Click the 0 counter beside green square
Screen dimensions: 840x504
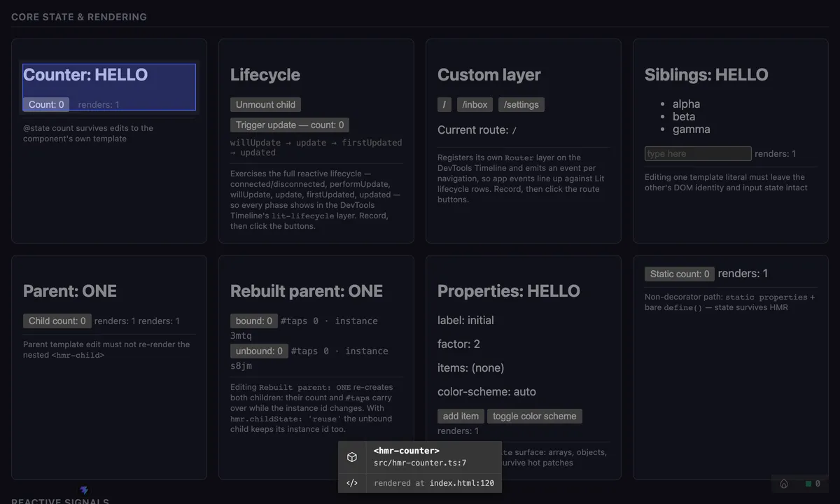[x=818, y=484]
